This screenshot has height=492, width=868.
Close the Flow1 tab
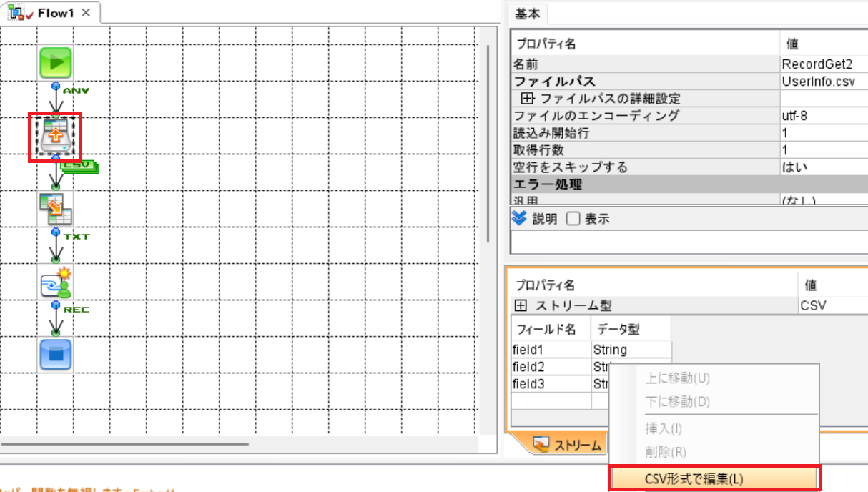pyautogui.click(x=85, y=12)
